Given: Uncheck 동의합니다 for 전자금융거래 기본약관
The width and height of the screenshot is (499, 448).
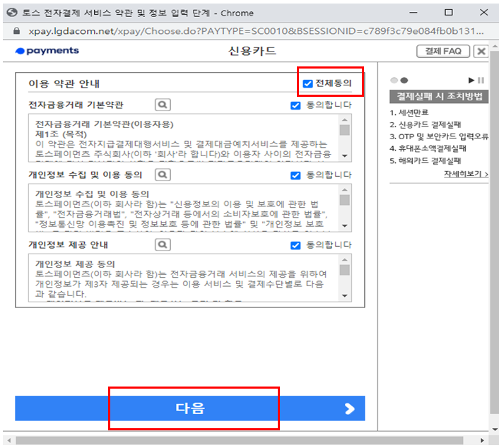Looking at the screenshot, I should coord(295,105).
